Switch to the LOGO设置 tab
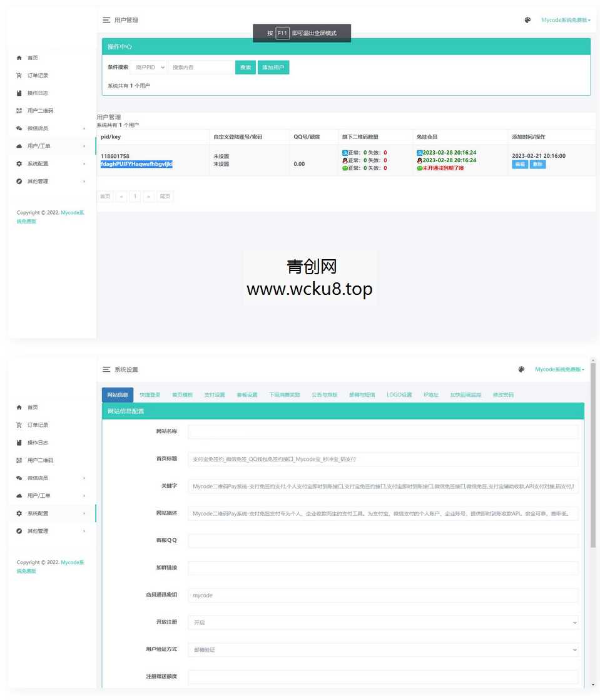The height and width of the screenshot is (700, 600). (x=399, y=394)
